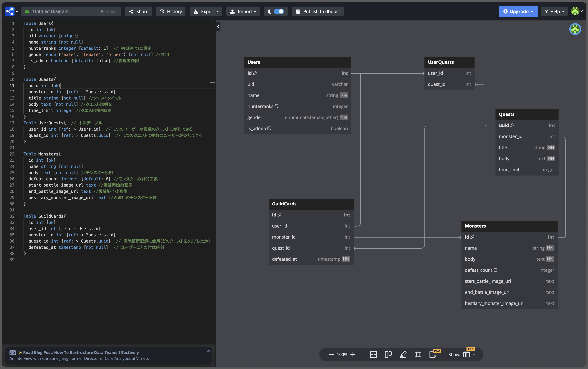Expand the Export dropdown
The width and height of the screenshot is (588, 369).
point(206,11)
